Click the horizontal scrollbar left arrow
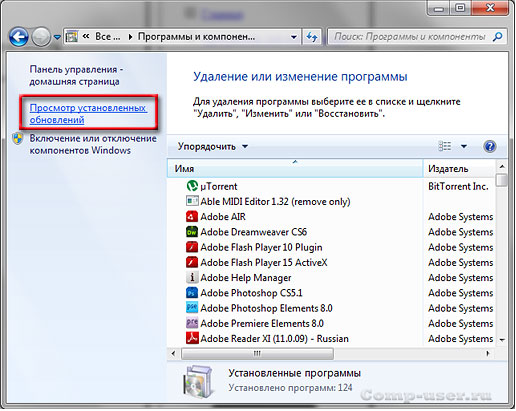 [173, 353]
